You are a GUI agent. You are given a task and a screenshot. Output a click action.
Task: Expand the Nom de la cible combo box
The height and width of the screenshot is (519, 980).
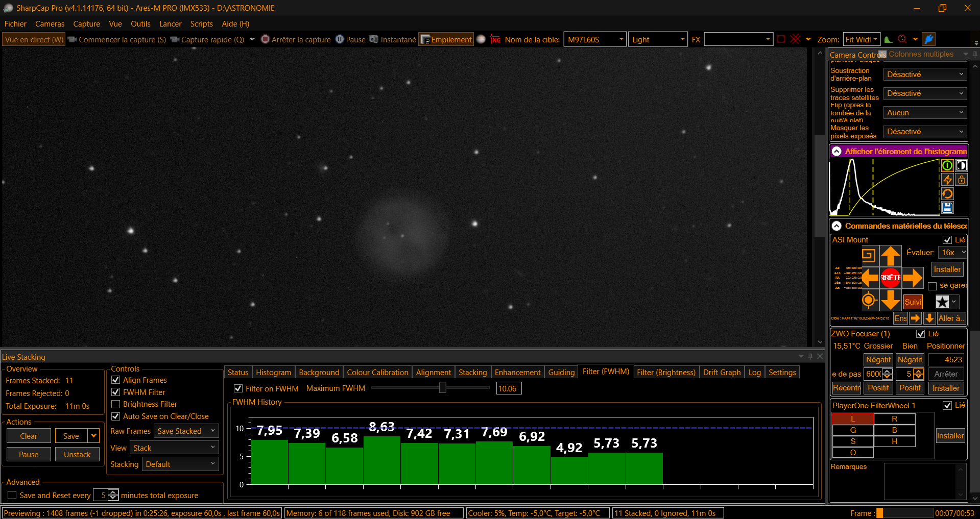595,39
